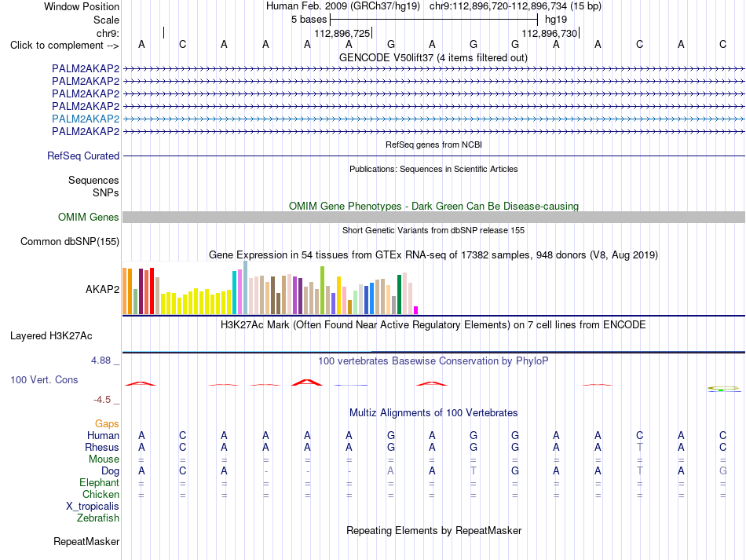
Task: Click the SNPs subtrack label
Action: click(x=106, y=192)
